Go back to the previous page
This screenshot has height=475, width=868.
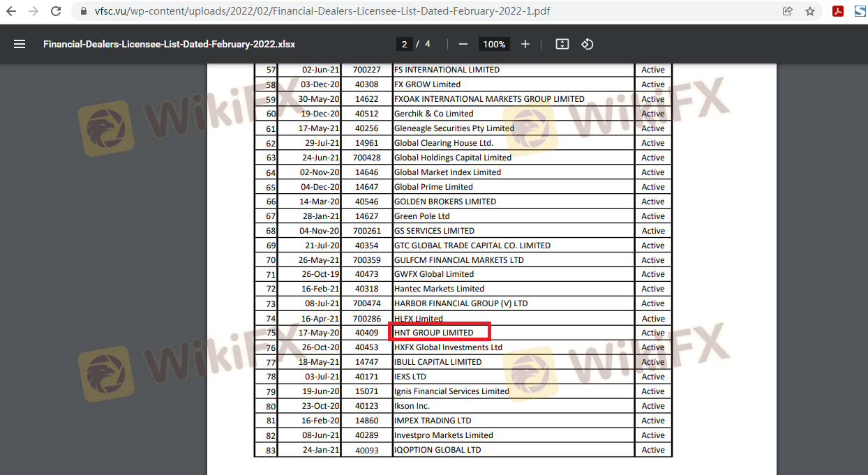point(12,11)
